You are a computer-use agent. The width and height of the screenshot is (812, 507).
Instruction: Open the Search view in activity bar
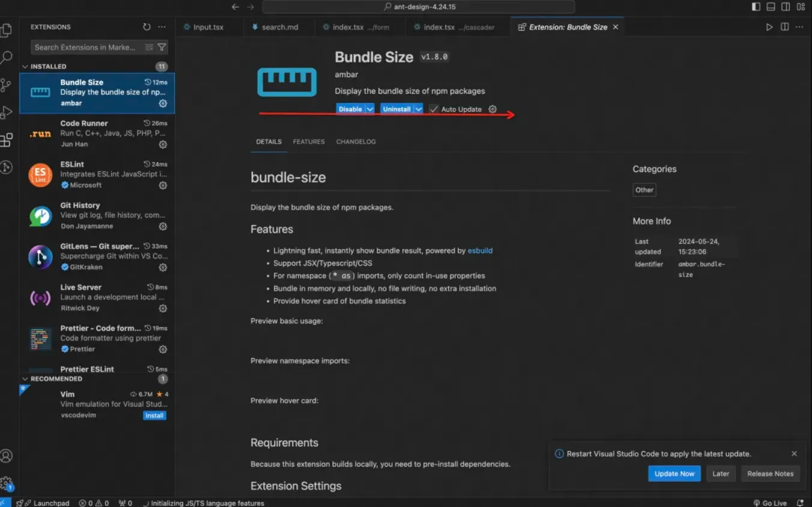(x=6, y=58)
